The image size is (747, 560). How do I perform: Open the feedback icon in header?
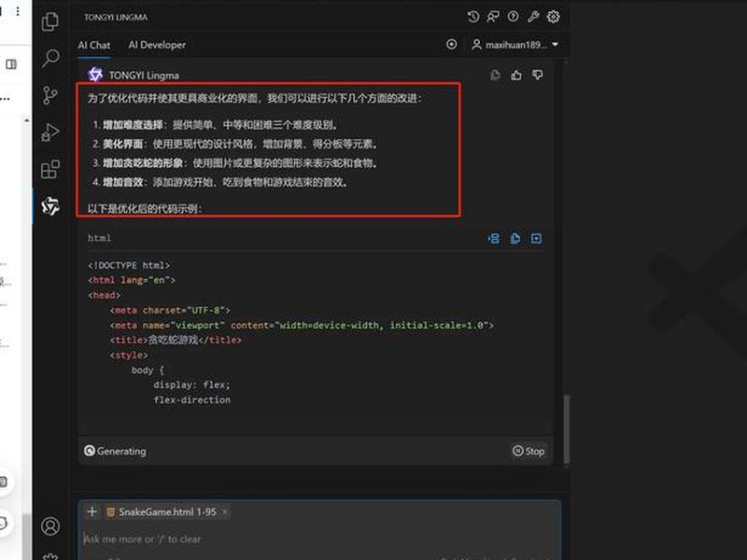click(x=493, y=17)
